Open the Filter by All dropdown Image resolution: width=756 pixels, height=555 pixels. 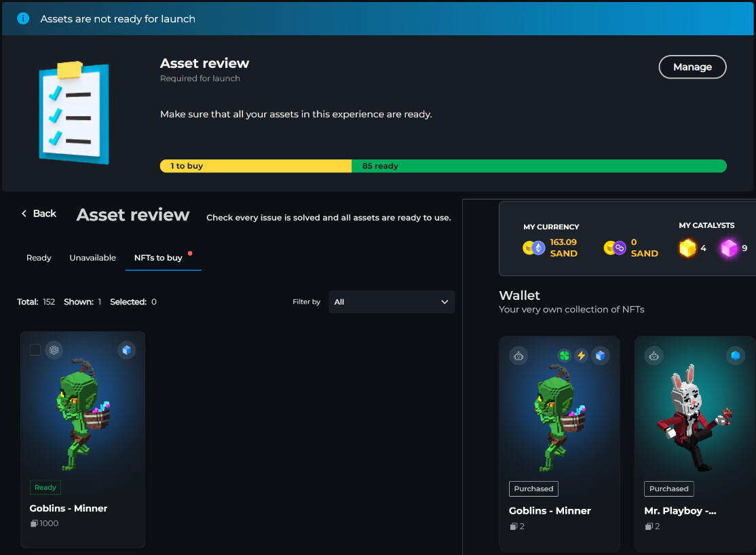coord(392,302)
